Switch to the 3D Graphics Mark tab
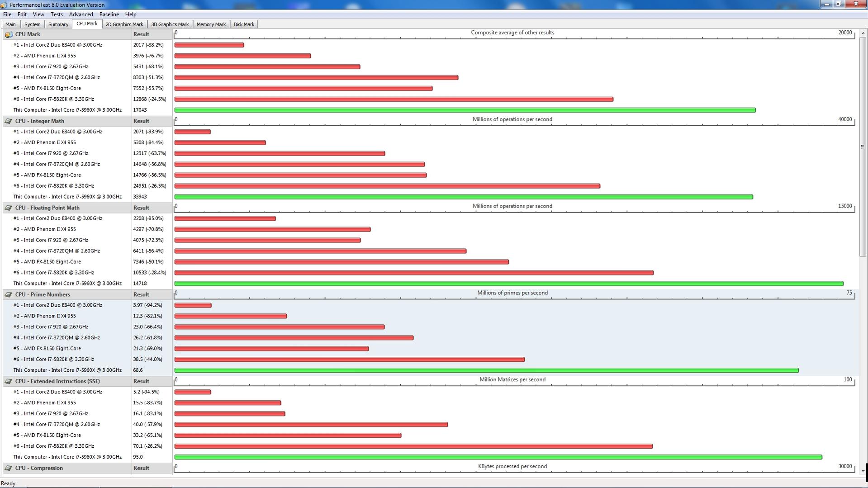868x488 pixels. 170,24
